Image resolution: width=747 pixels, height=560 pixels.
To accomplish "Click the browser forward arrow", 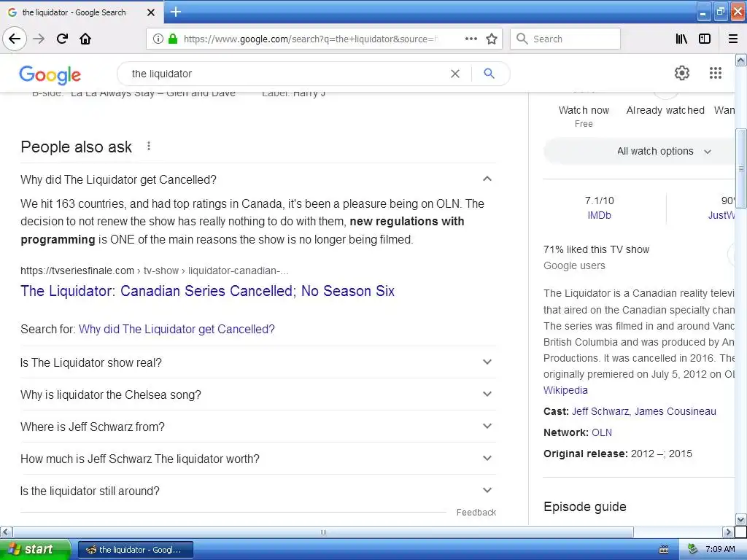I will [x=39, y=39].
